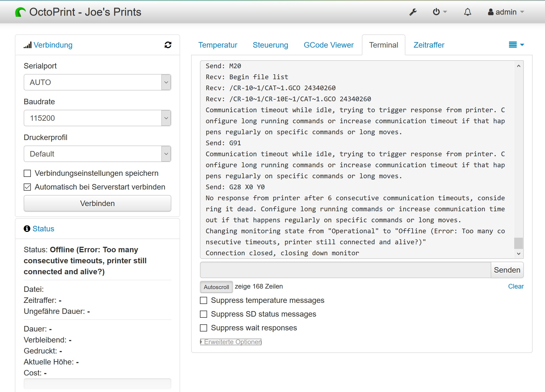
Task: Open the Zeitraffer tab
Action: point(429,45)
